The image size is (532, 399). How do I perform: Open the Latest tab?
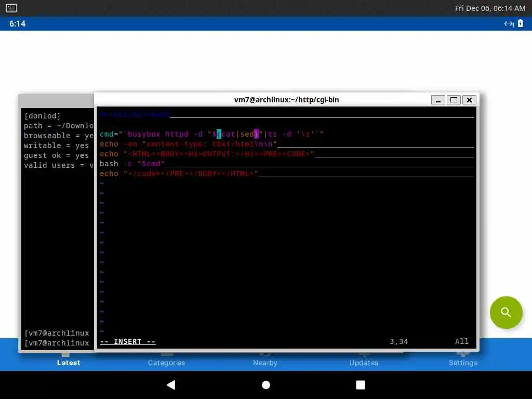pos(69,362)
